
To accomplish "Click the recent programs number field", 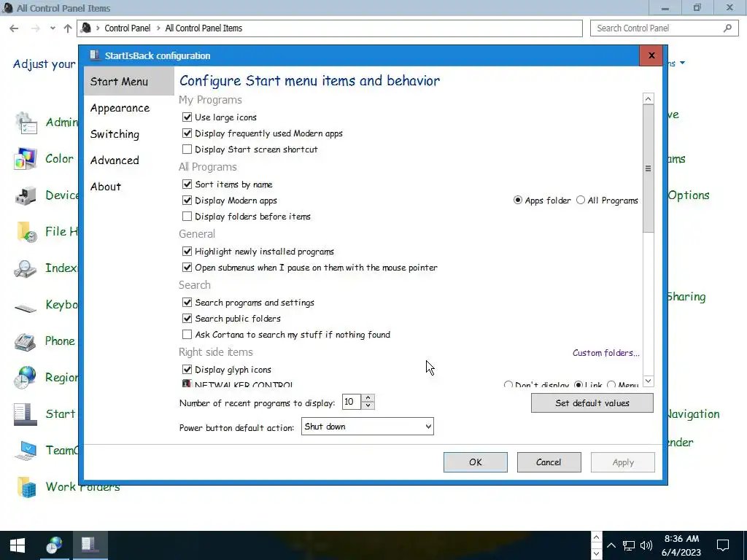I will pyautogui.click(x=352, y=402).
